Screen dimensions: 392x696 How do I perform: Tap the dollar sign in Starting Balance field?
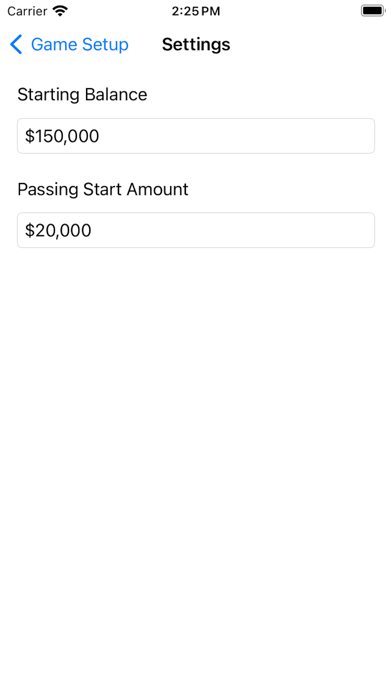[29, 136]
